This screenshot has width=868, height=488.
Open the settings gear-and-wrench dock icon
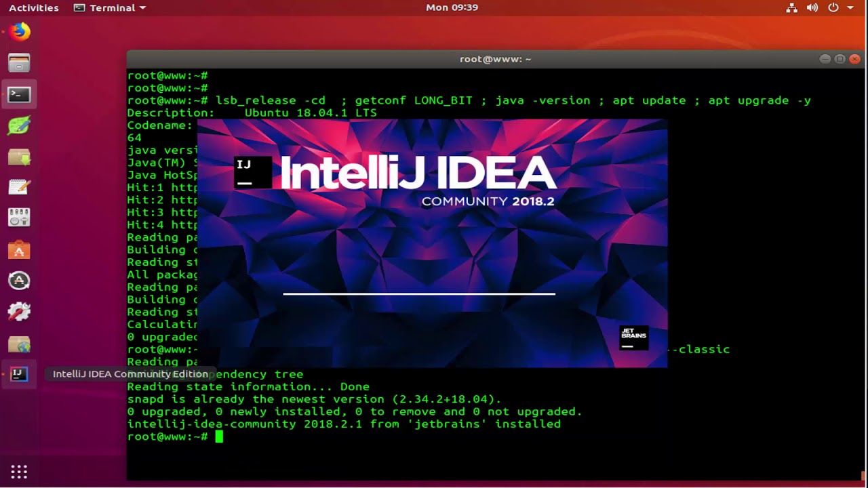[x=19, y=312]
